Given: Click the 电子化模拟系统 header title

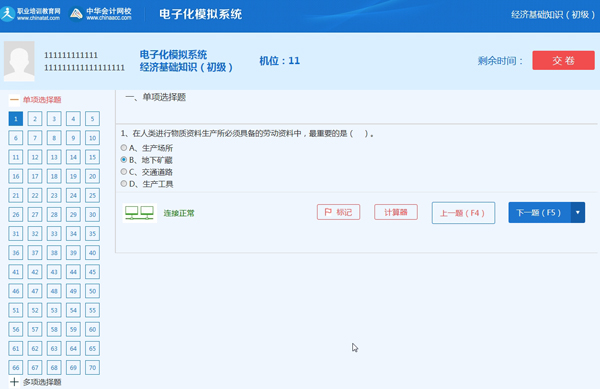Looking at the screenshot, I should pyautogui.click(x=201, y=14).
